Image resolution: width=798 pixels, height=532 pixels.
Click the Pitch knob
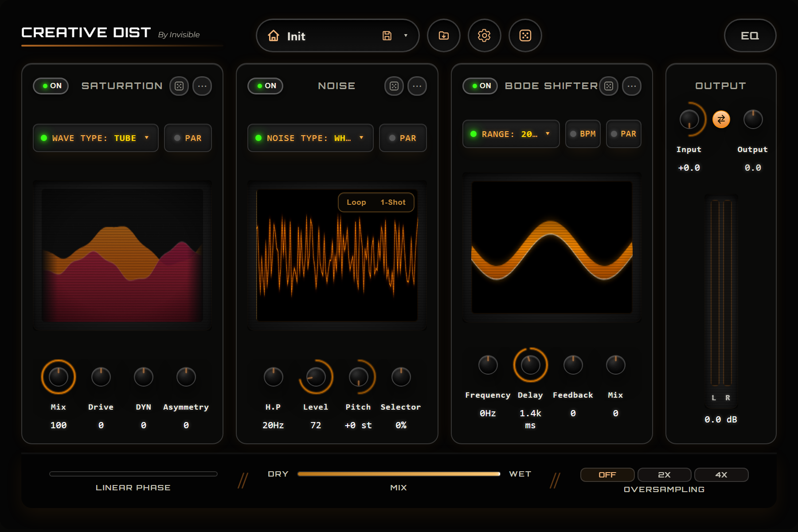click(x=359, y=377)
